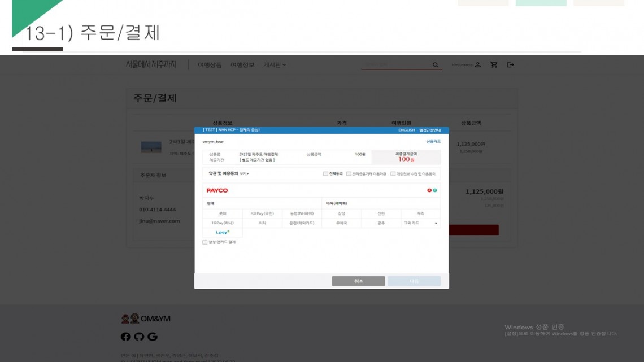This screenshot has width=644, height=362.
Task: Select the 은련(해외카드) option
Action: [302, 223]
